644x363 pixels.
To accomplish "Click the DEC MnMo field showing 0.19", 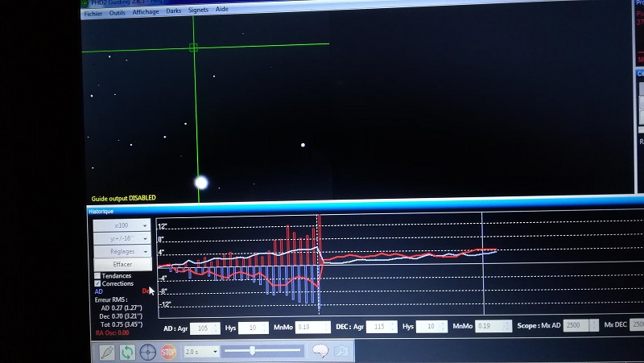I will [492, 326].
